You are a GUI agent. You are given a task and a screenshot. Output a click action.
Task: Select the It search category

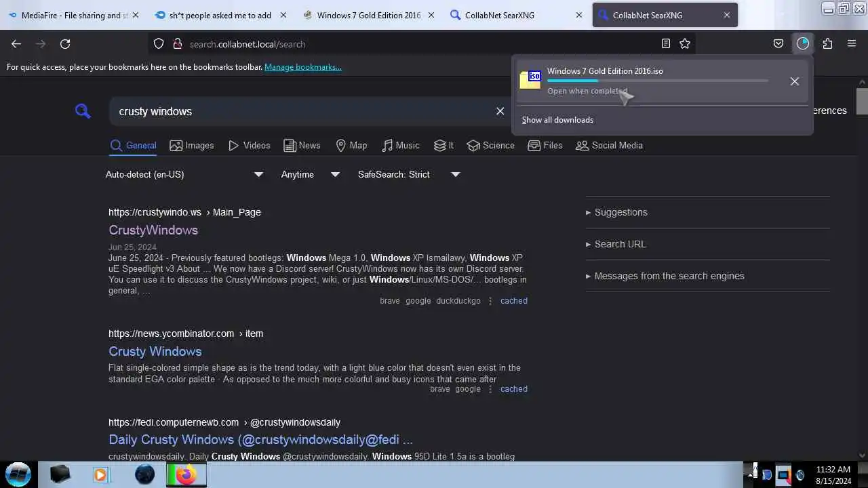443,145
